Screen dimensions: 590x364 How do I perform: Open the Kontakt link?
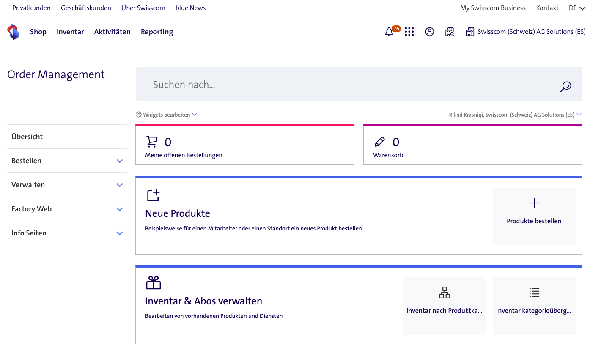[x=547, y=8]
